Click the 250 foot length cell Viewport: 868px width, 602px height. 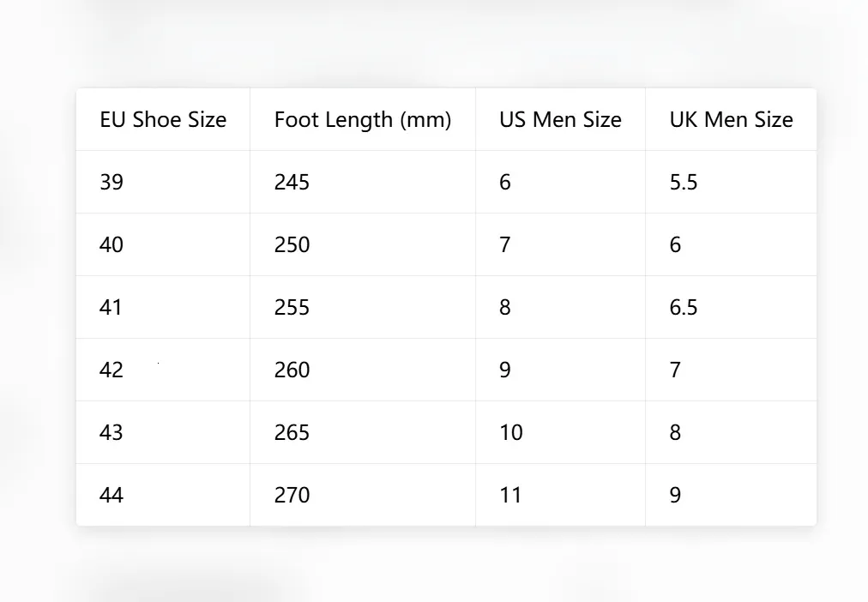[x=363, y=244]
